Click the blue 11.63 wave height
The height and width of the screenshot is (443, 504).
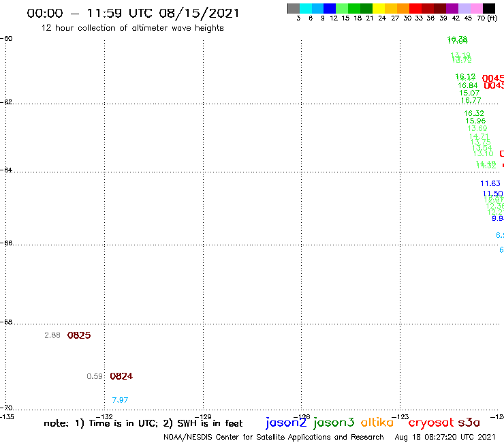490,183
